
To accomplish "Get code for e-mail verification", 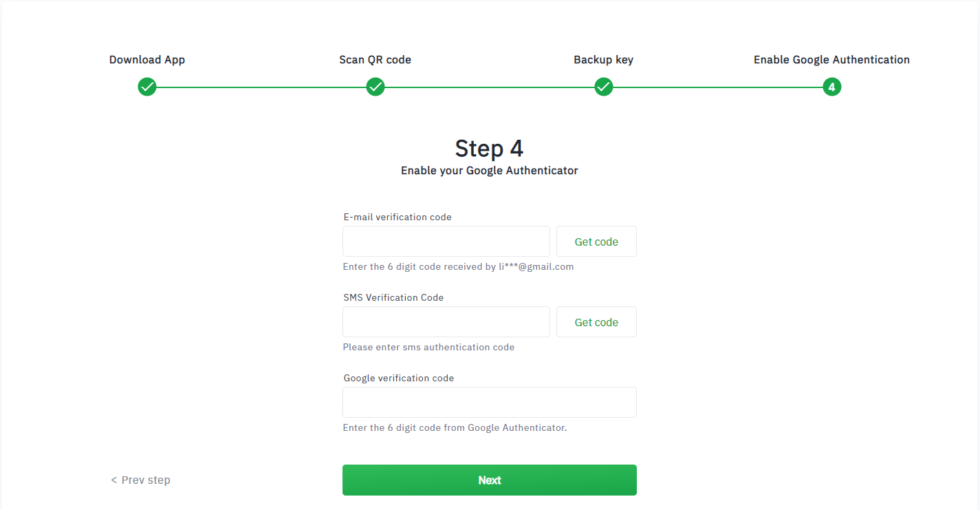I will click(x=596, y=242).
